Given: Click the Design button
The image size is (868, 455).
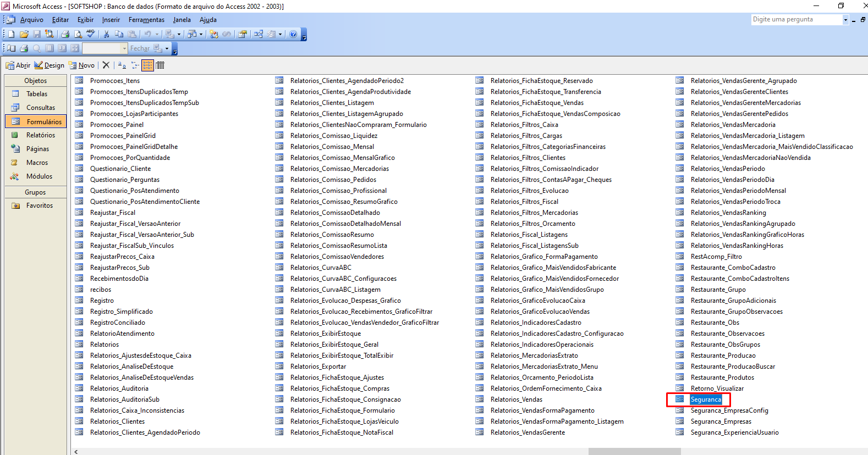Looking at the screenshot, I should (50, 65).
